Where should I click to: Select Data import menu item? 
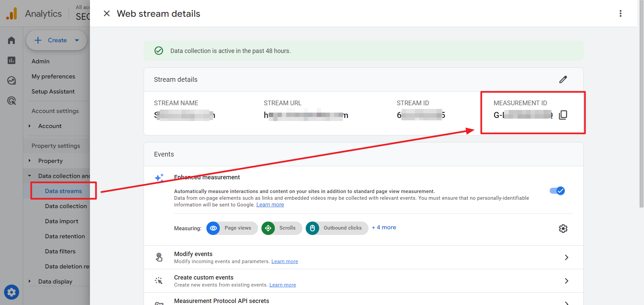pos(62,221)
